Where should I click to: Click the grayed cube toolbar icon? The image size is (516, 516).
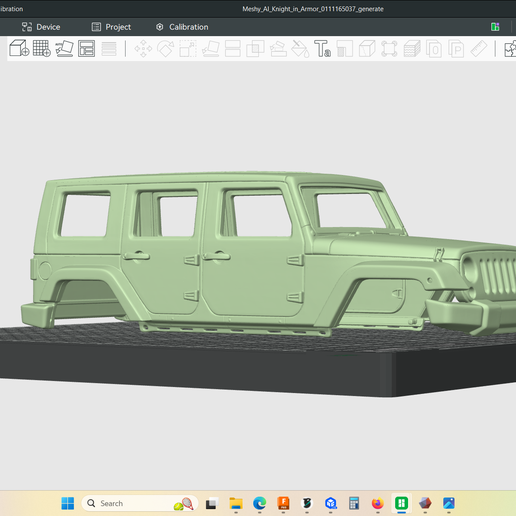(x=367, y=49)
